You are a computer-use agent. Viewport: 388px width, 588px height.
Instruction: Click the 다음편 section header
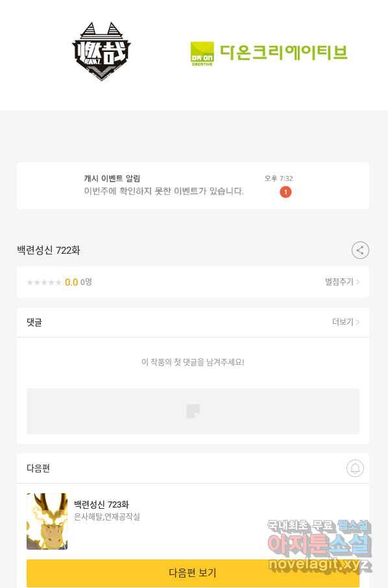[38, 468]
